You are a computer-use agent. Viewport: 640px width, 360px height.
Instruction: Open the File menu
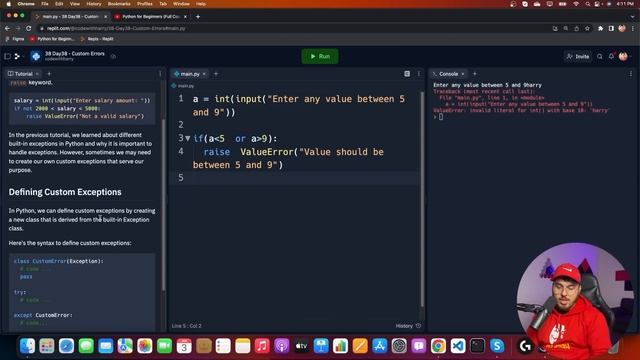click(x=45, y=4)
